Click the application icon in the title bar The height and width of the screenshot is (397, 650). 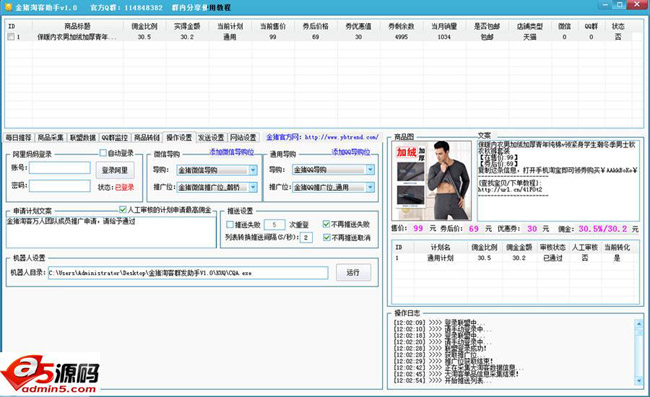coord(8,7)
